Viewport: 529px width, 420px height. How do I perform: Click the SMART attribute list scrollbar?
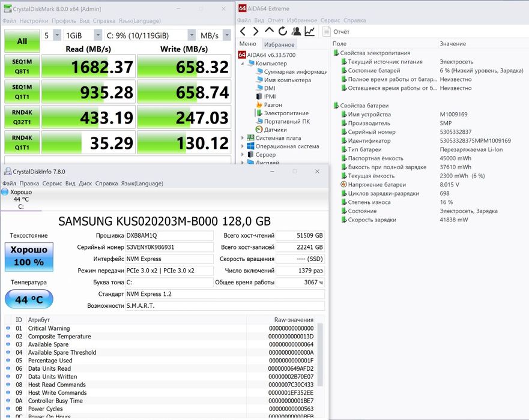point(320,355)
